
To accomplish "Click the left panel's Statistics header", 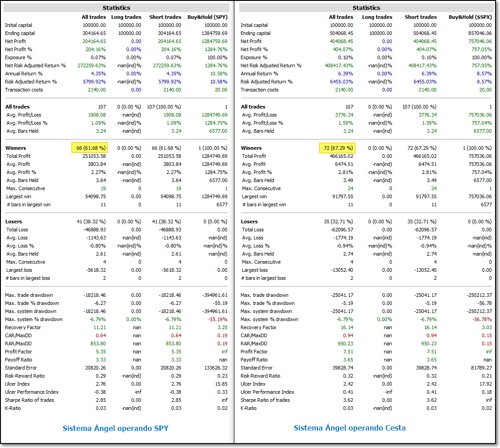I will (x=116, y=8).
